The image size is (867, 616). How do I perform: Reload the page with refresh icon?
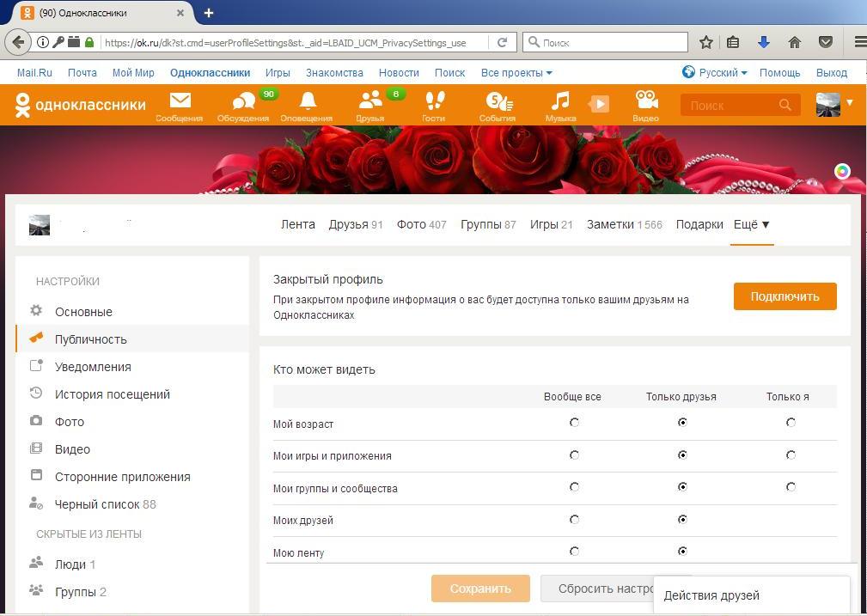[502, 43]
